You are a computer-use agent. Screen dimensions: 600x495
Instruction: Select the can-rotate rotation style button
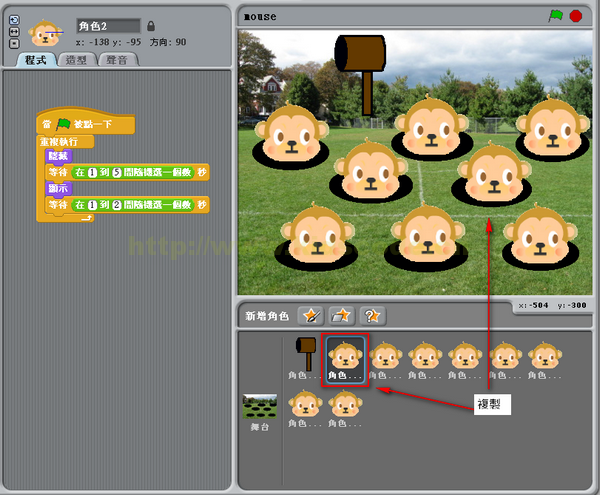[x=14, y=20]
